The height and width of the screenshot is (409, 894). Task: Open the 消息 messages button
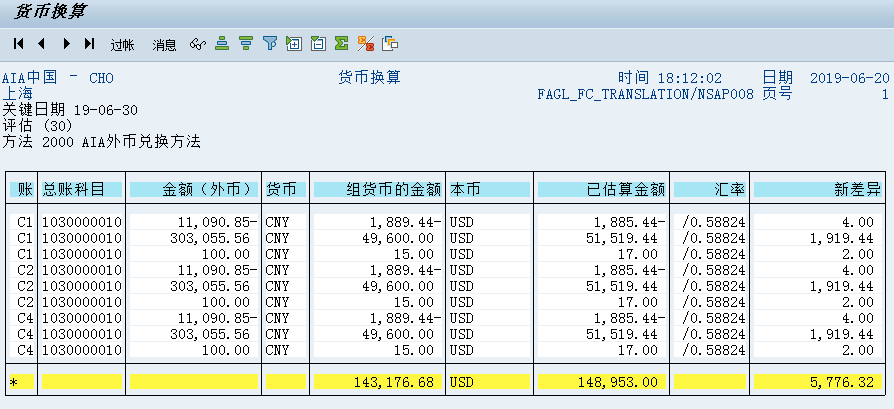(164, 44)
